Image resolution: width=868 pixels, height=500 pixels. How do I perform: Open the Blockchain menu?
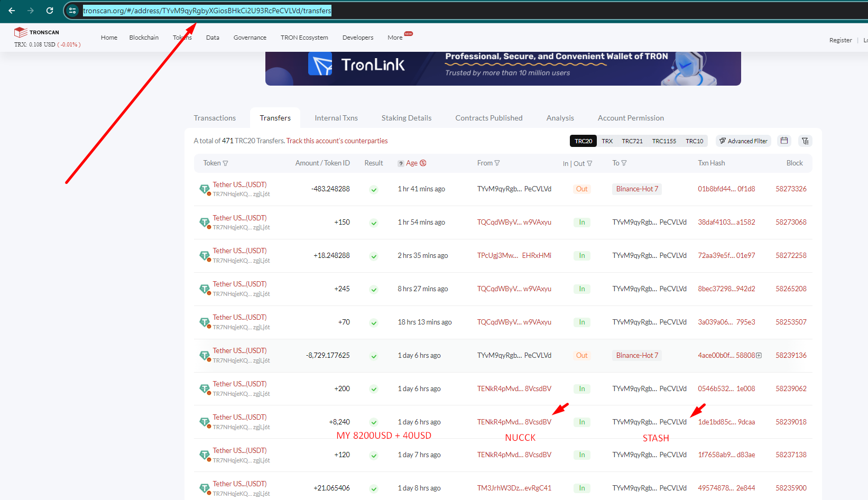pyautogui.click(x=144, y=38)
